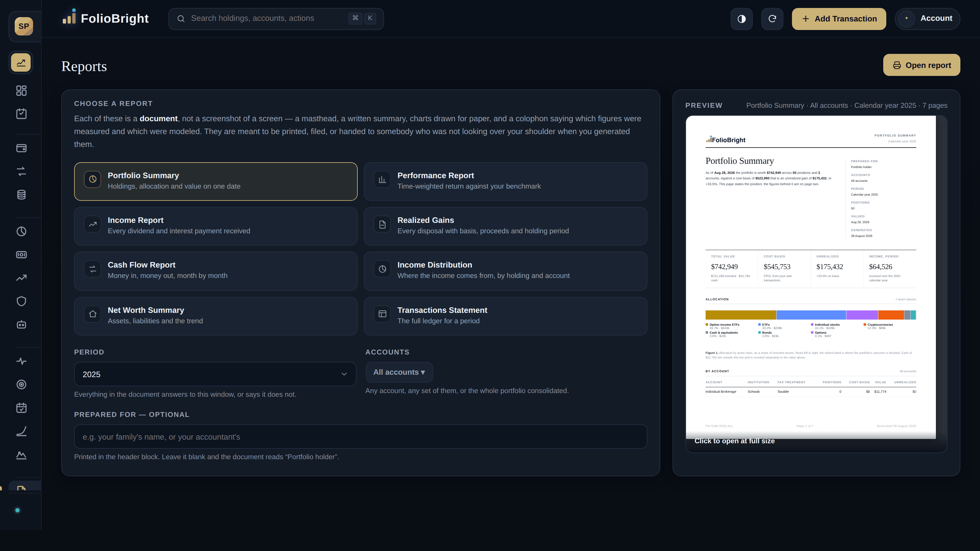
Task: Open the calendar check sidebar icon
Action: [21, 408]
